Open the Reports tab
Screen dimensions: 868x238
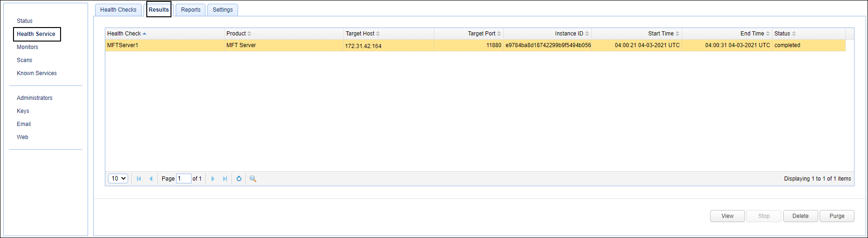191,10
